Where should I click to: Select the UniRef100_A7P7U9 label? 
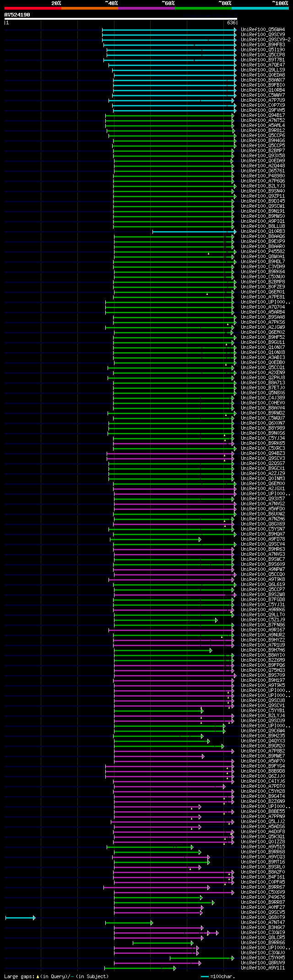tap(263, 100)
